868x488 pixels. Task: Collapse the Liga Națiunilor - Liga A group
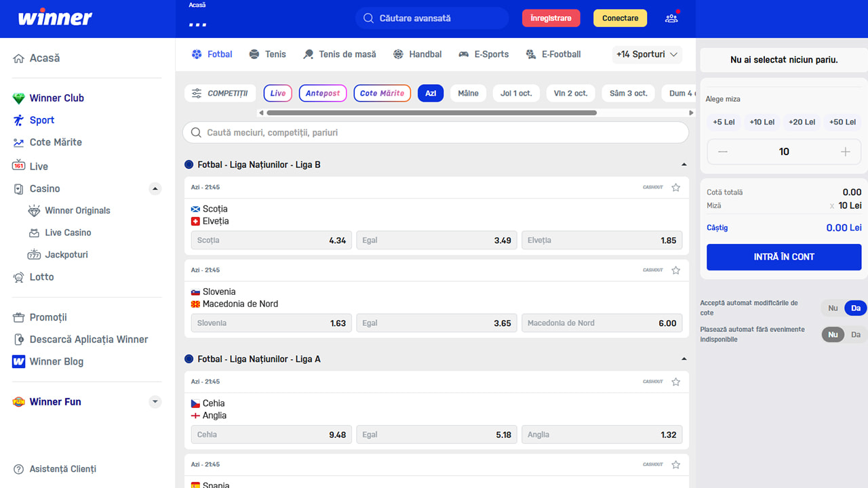click(x=684, y=359)
